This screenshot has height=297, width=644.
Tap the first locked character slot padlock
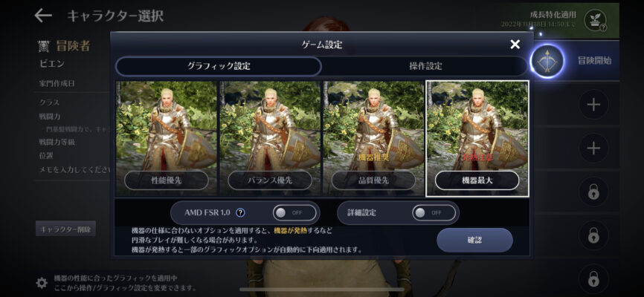(x=593, y=192)
